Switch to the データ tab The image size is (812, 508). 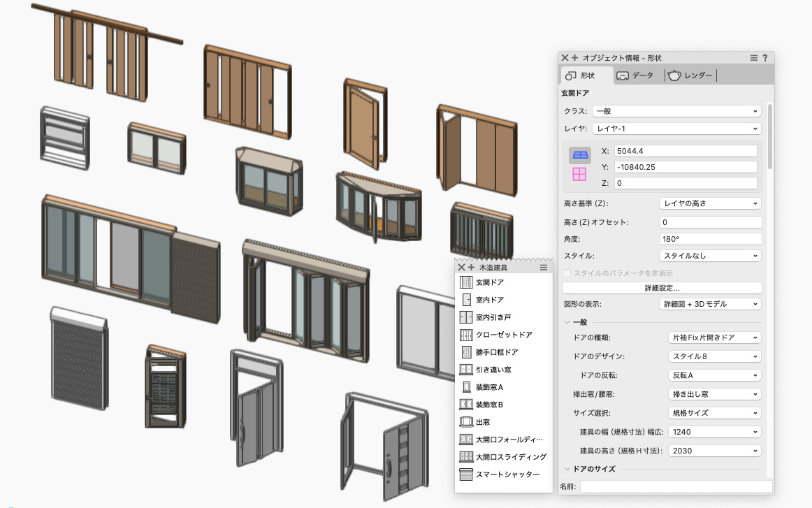[635, 75]
